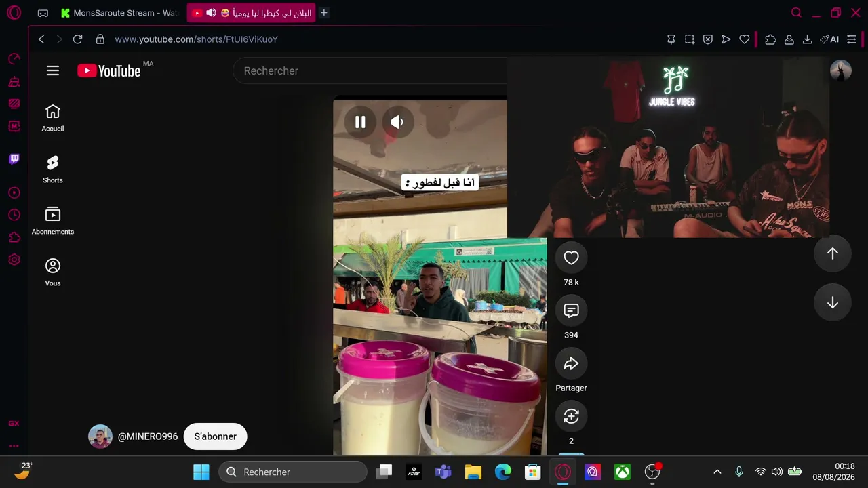Open GX Corner controller icon

pyautogui.click(x=43, y=13)
